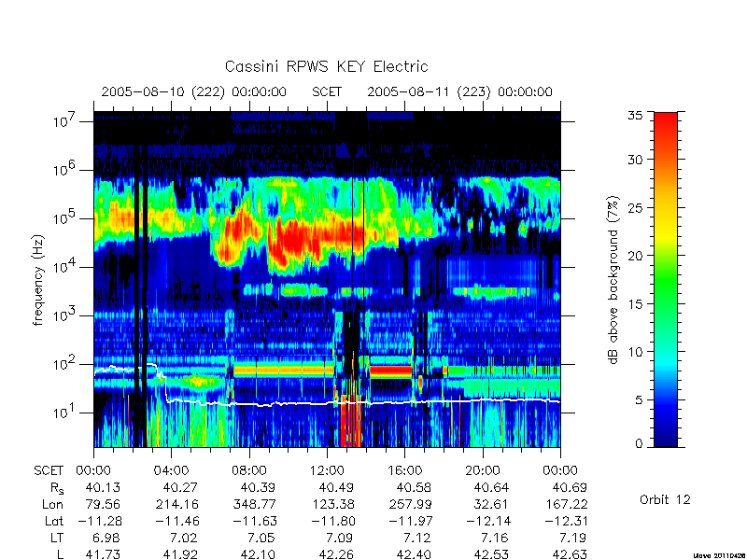Click the L value 42.26
This screenshot has width=747, height=560.
335,554
